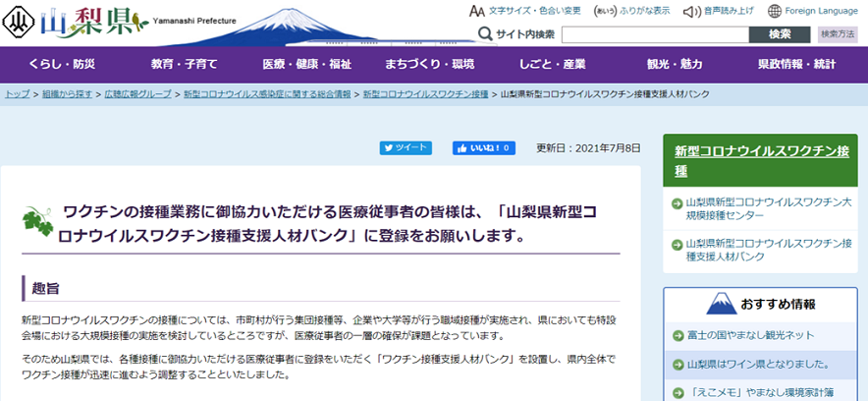Viewport: 868px width, 401px height.
Task: Click 広聴広報グループ breadcrumb link
Action: click(x=137, y=94)
